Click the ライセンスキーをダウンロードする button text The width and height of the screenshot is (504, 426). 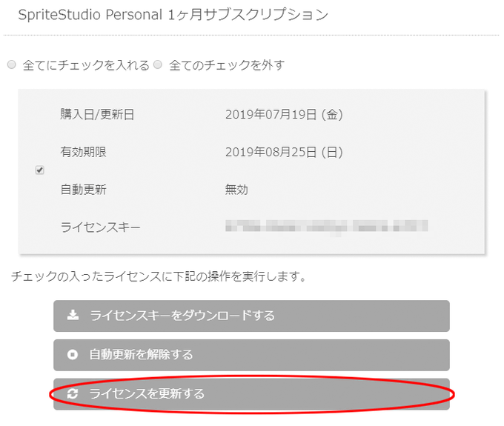click(182, 316)
